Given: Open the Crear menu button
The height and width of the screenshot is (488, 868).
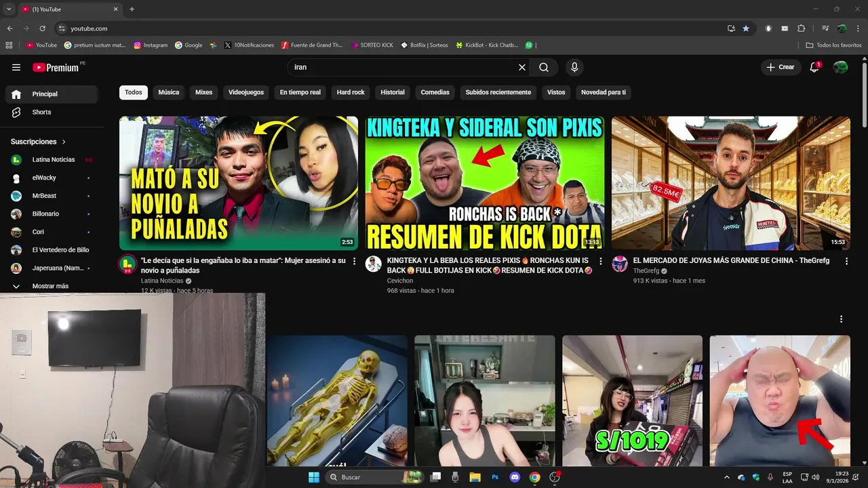Looking at the screenshot, I should [x=781, y=67].
